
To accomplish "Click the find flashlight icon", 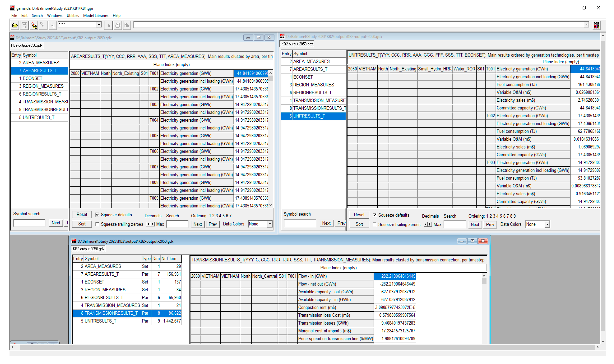I will pyautogui.click(x=43, y=25).
